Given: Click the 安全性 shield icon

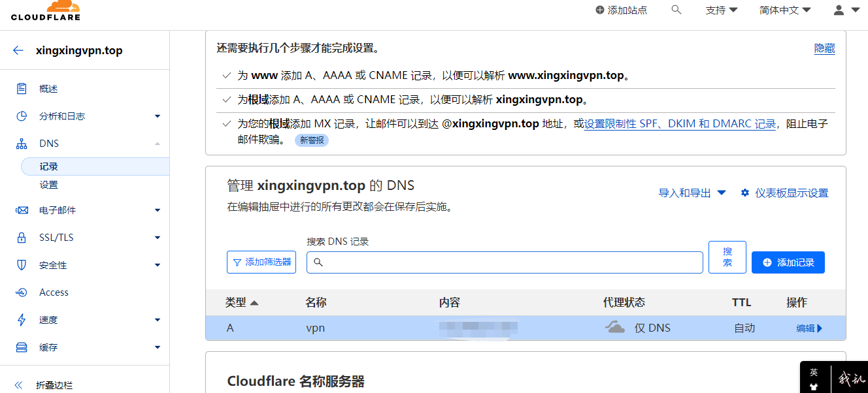Looking at the screenshot, I should pos(22,265).
